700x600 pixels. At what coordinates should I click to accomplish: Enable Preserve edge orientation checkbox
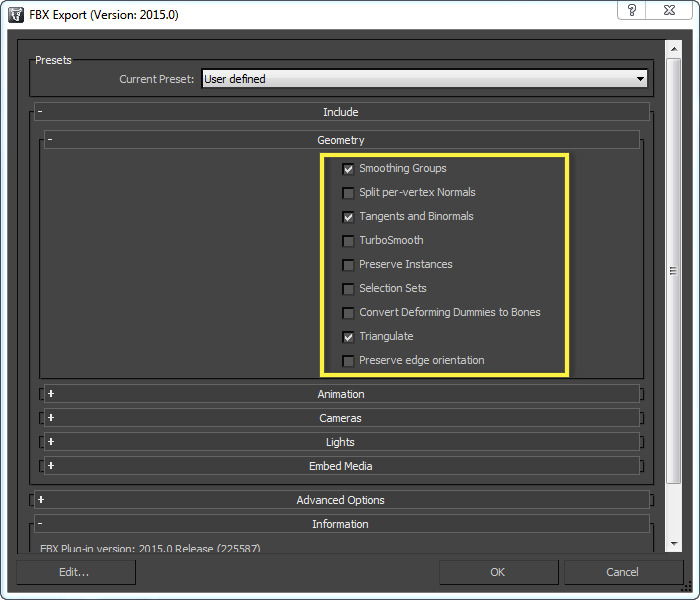348,361
